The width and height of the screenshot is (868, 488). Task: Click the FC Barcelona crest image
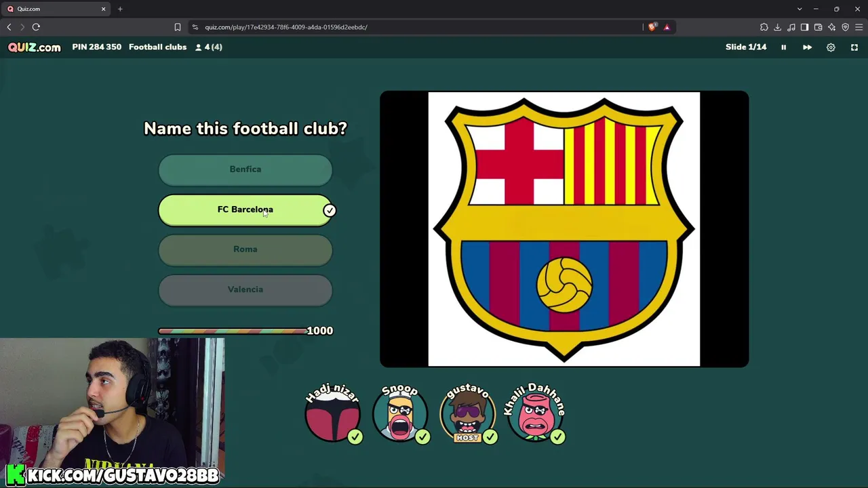click(x=564, y=229)
